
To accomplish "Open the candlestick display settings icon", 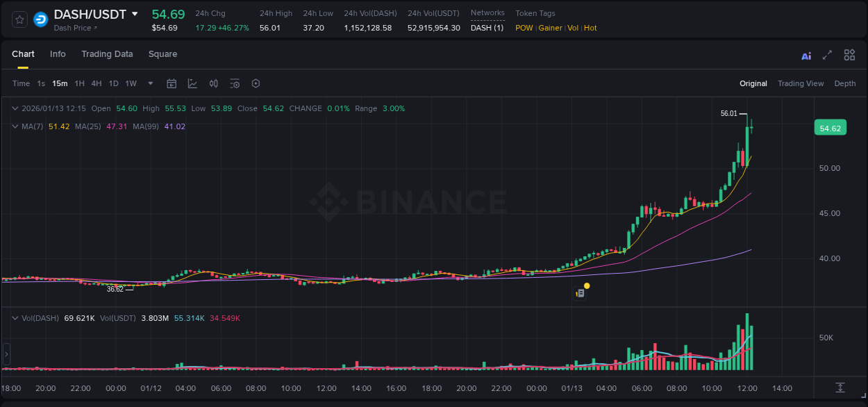I will point(213,83).
